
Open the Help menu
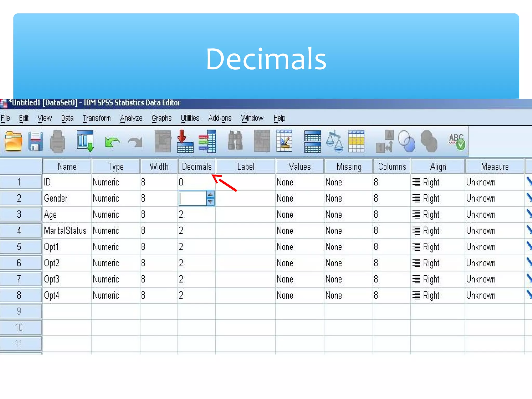click(279, 118)
